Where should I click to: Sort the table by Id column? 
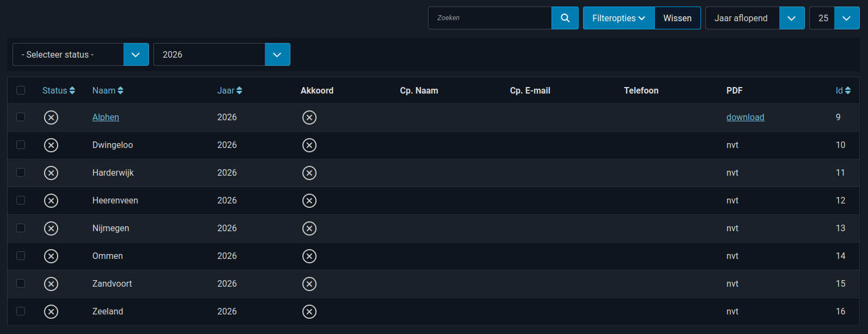(x=842, y=91)
